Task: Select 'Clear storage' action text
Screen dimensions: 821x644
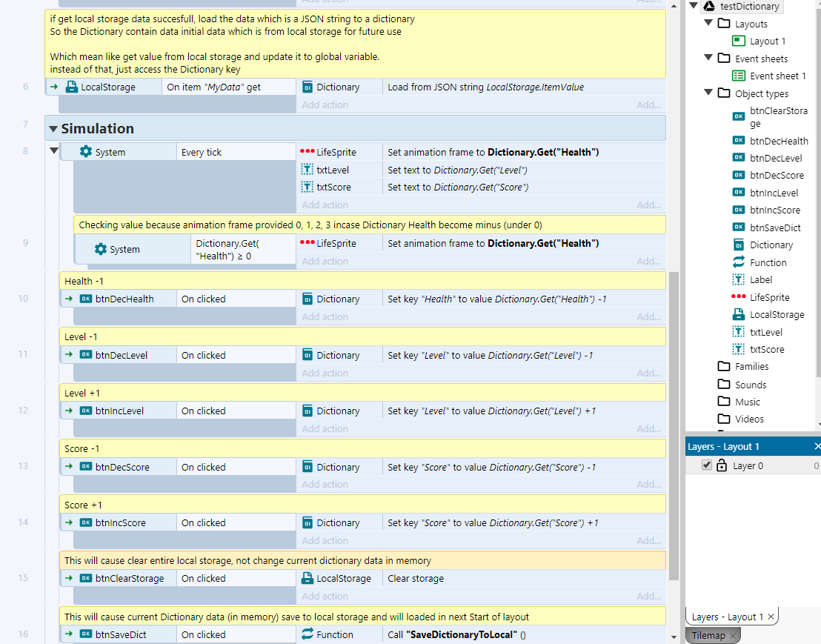Action: (416, 578)
